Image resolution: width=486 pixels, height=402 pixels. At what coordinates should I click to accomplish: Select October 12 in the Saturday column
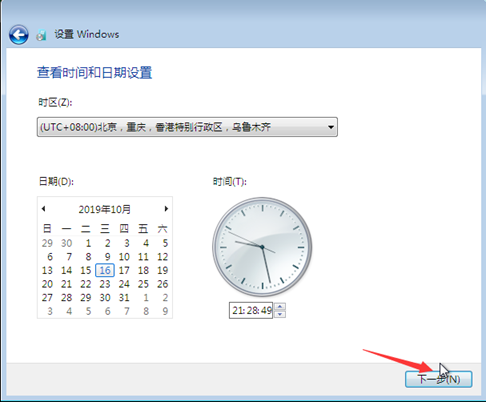(x=163, y=257)
